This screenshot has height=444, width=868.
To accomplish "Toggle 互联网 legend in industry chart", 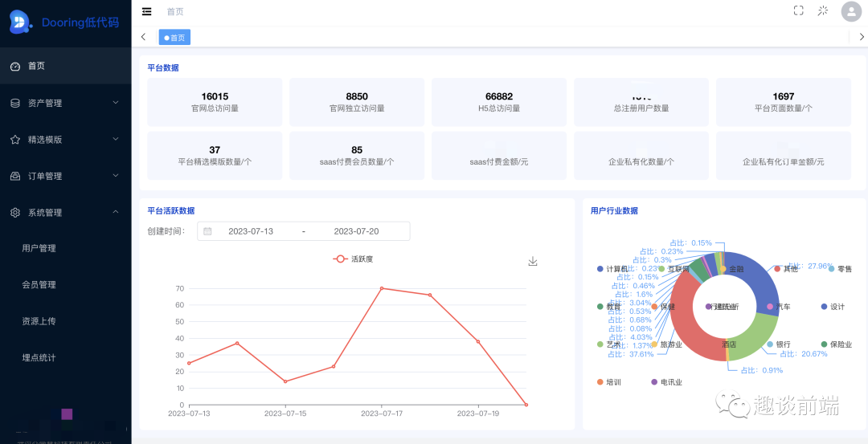I will (x=674, y=269).
